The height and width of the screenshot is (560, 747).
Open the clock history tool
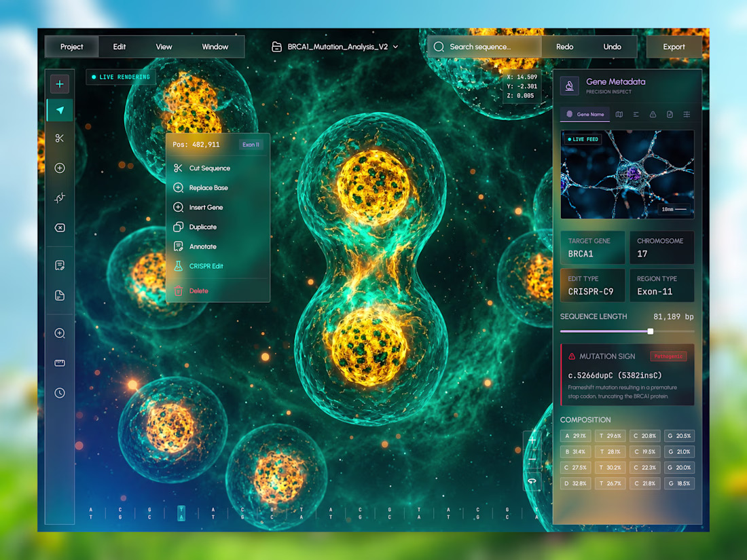60,393
